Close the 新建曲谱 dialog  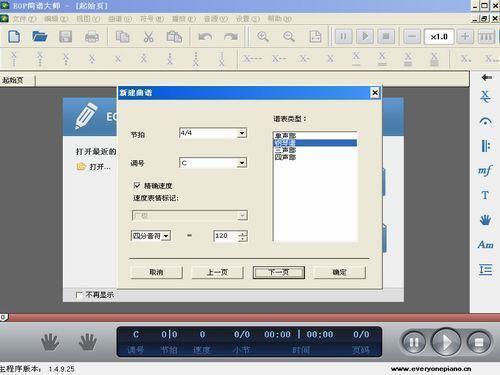375,93
